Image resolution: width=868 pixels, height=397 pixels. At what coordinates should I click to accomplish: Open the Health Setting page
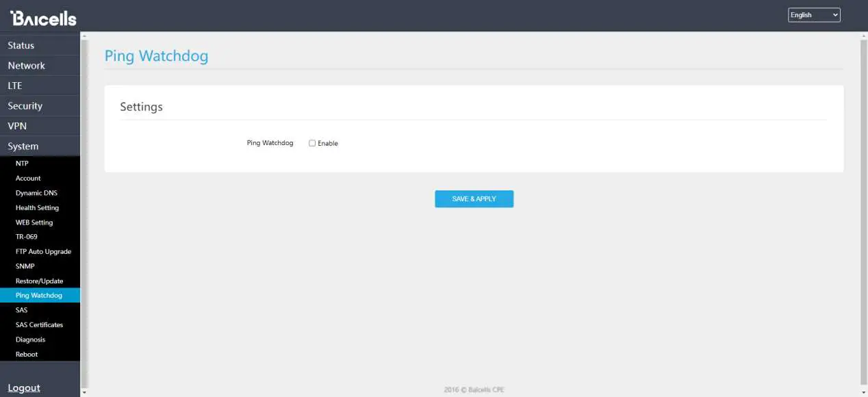pos(40,207)
